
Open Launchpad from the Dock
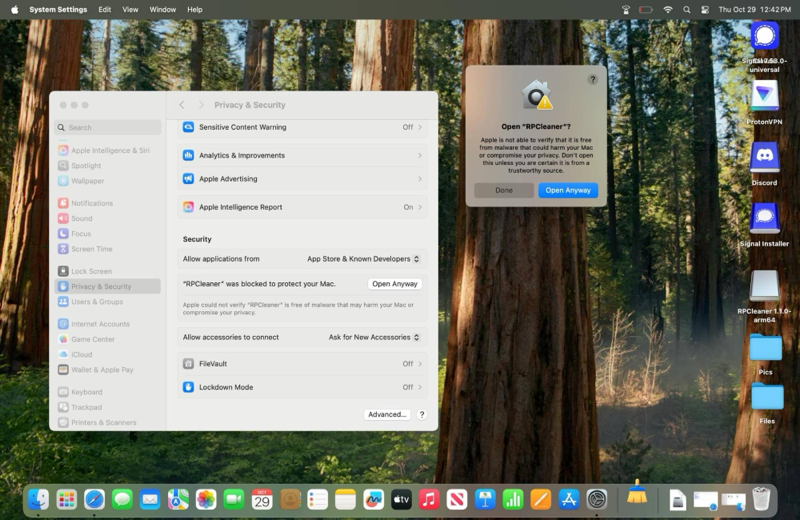coord(66,500)
